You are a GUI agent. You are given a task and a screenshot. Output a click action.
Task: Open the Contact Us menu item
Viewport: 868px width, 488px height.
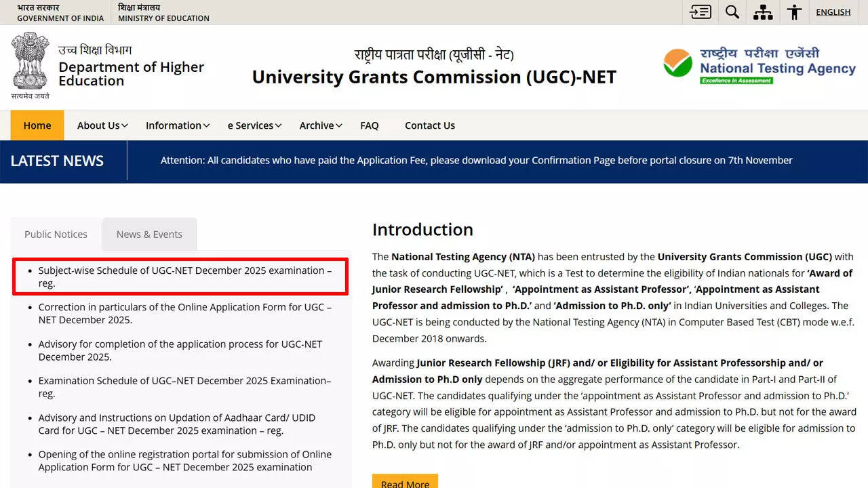tap(430, 125)
